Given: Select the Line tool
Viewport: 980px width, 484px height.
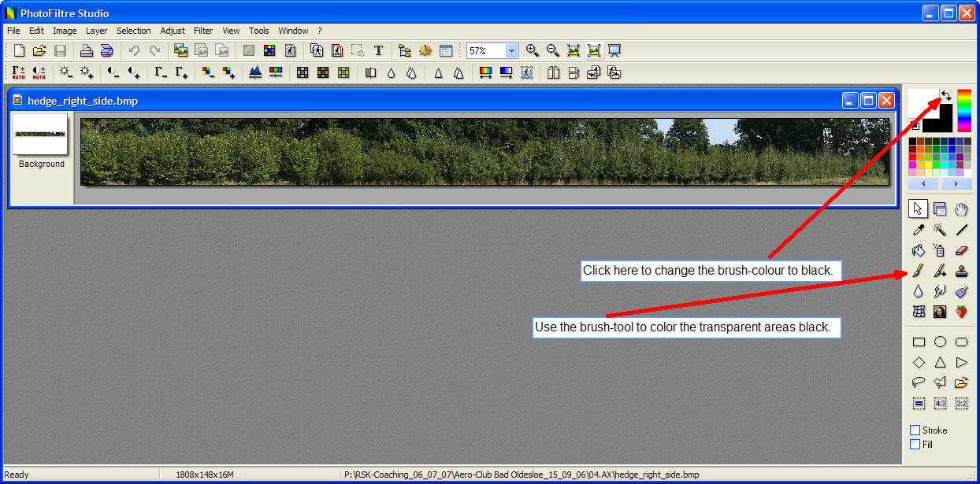Looking at the screenshot, I should [x=961, y=230].
